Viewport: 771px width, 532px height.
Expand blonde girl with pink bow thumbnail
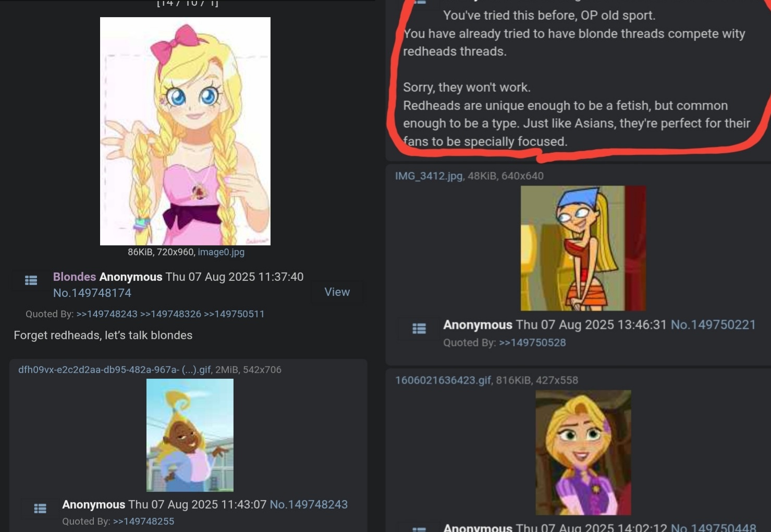[x=185, y=131]
